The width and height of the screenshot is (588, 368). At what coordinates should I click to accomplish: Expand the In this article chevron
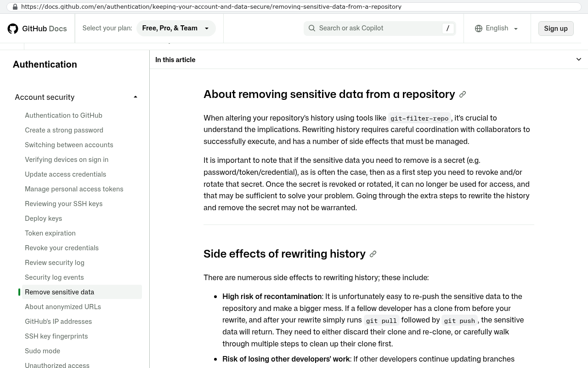tap(579, 59)
